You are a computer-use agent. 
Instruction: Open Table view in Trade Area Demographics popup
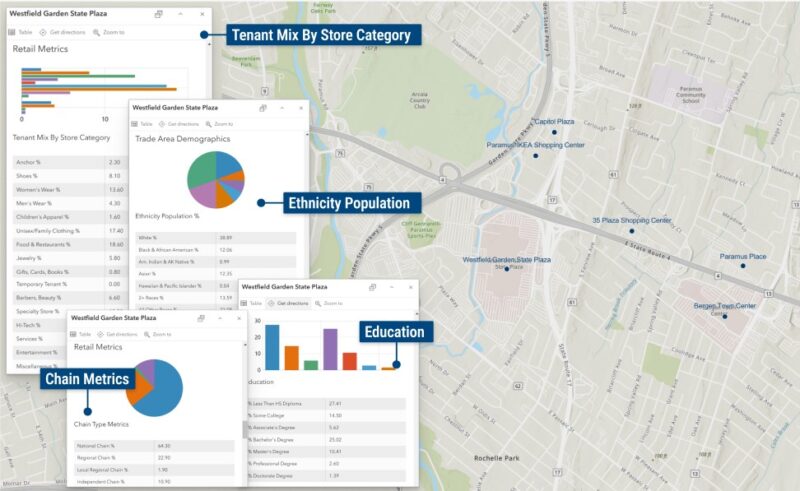(141, 124)
